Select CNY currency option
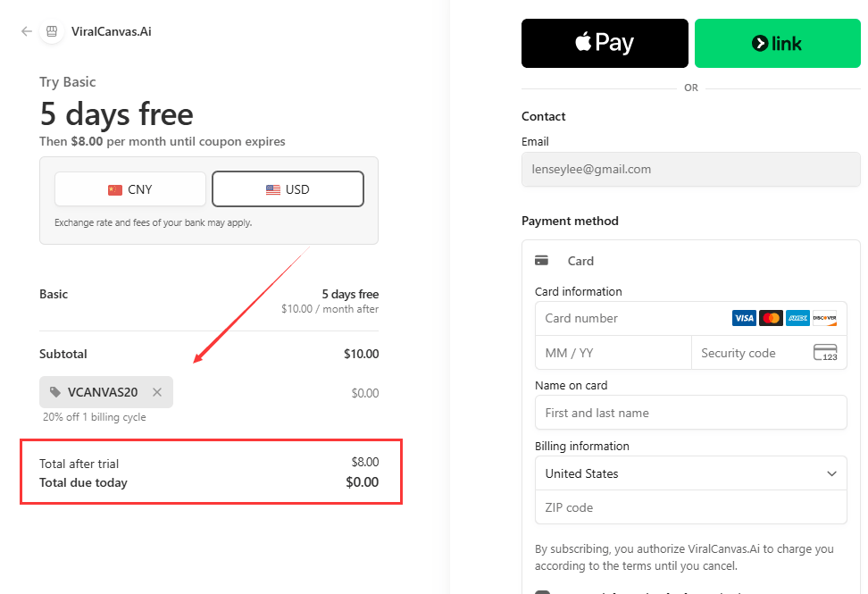This screenshot has height=594, width=868. (x=130, y=189)
